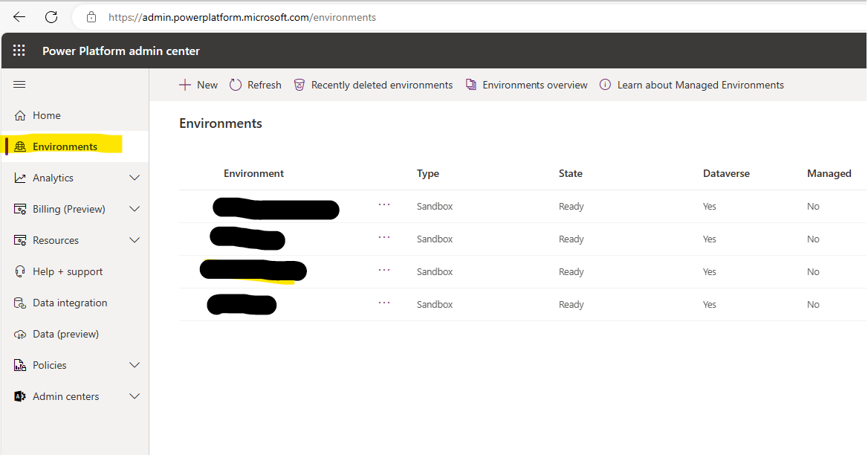Viewport: 868px width, 455px height.
Task: Sort by Type column header
Action: 428,173
